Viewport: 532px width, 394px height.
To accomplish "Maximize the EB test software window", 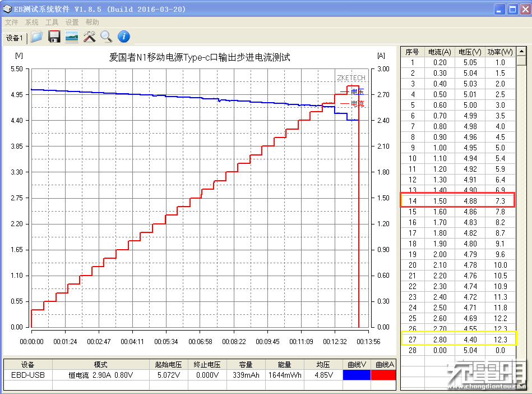I will click(512, 10).
